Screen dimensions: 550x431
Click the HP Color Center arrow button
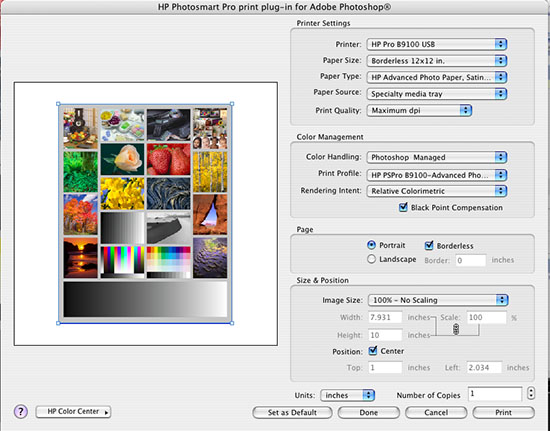[73, 412]
